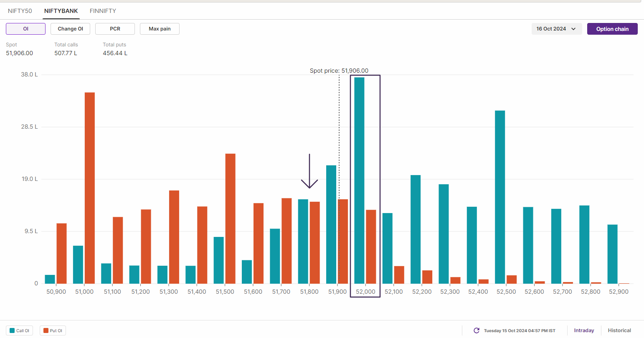Click the 19.0 L y-axis label
Image resolution: width=644 pixels, height=338 pixels.
pos(29,179)
